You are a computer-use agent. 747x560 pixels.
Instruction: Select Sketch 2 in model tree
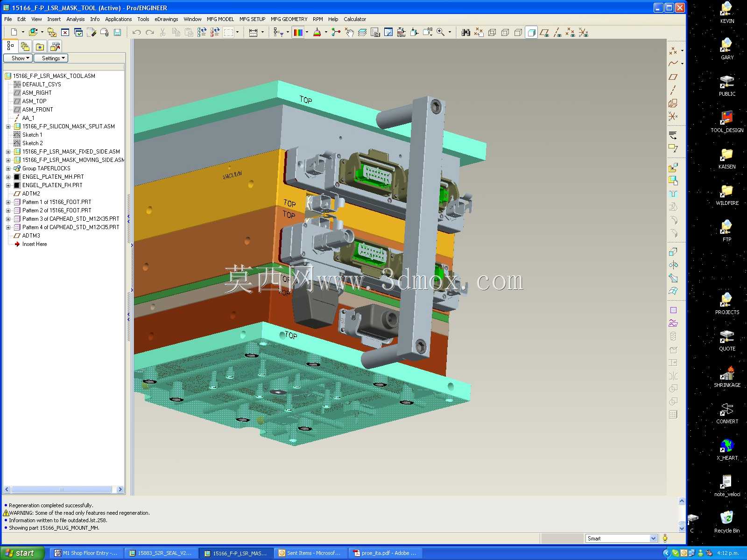coord(32,143)
